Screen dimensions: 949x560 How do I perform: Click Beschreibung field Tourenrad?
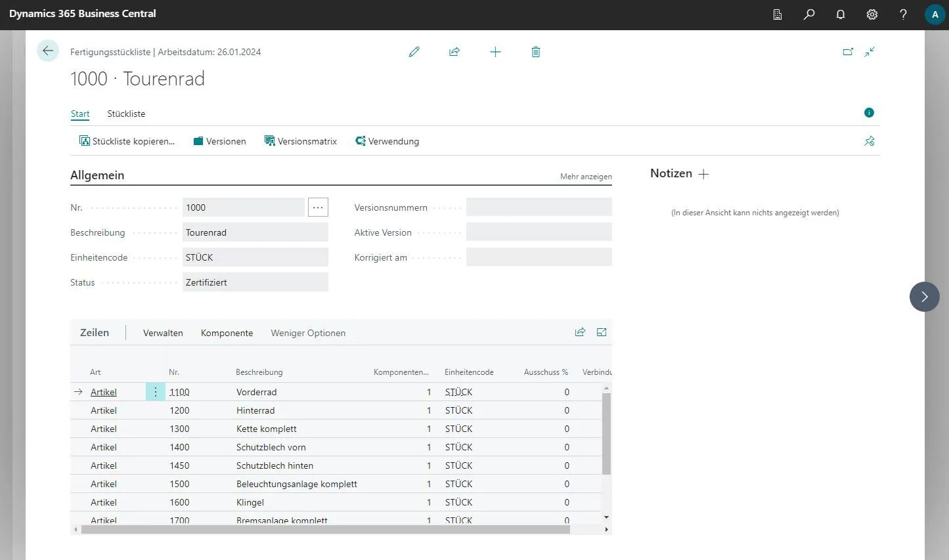[x=255, y=232]
